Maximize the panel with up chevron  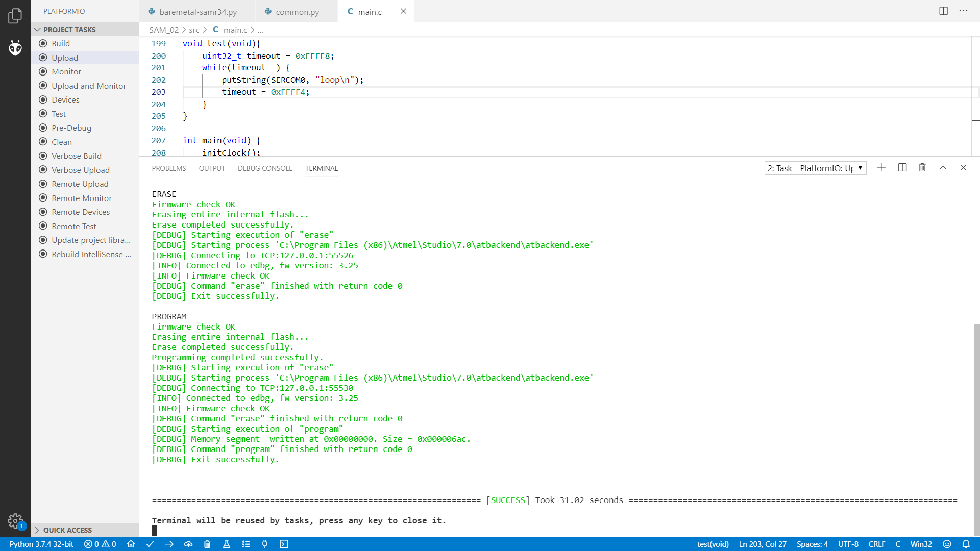click(943, 168)
